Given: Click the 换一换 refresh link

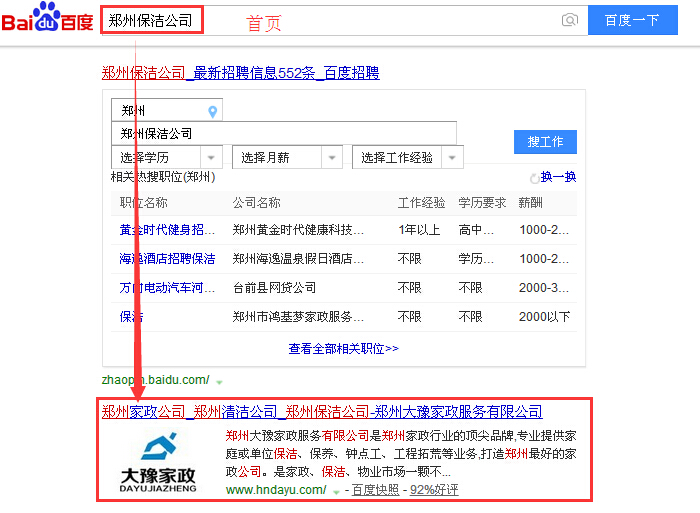Looking at the screenshot, I should click(x=558, y=177).
